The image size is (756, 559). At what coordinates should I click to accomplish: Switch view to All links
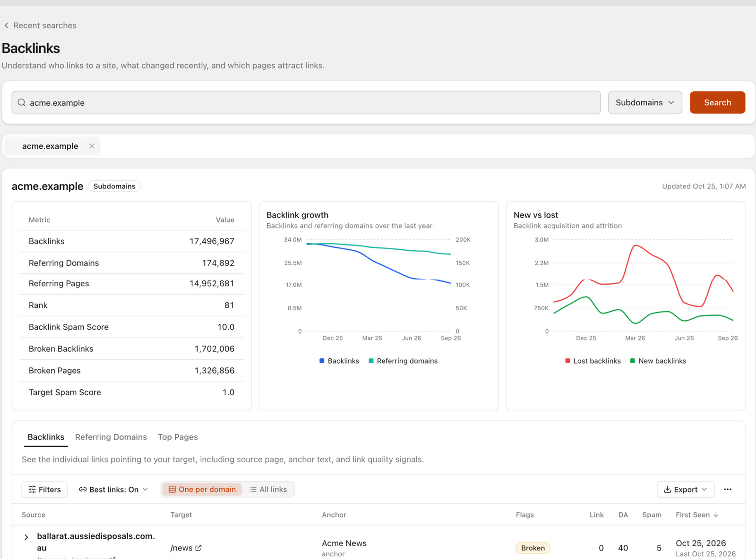268,490
